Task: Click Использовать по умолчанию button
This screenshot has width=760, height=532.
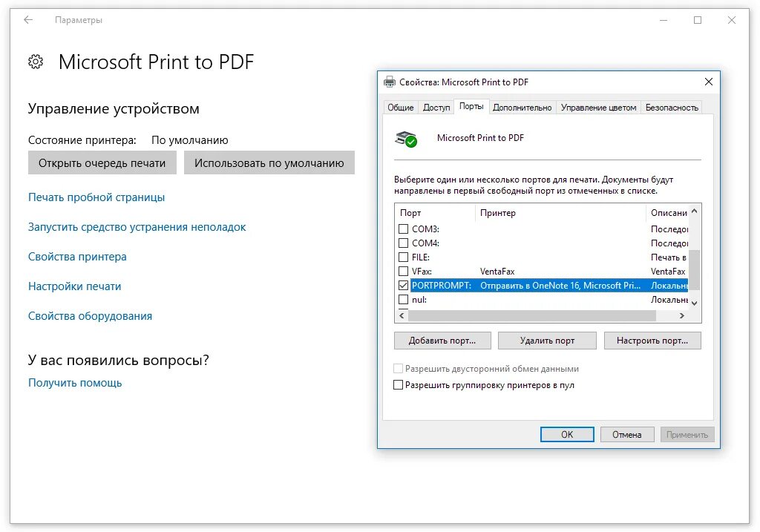Action: tap(269, 162)
